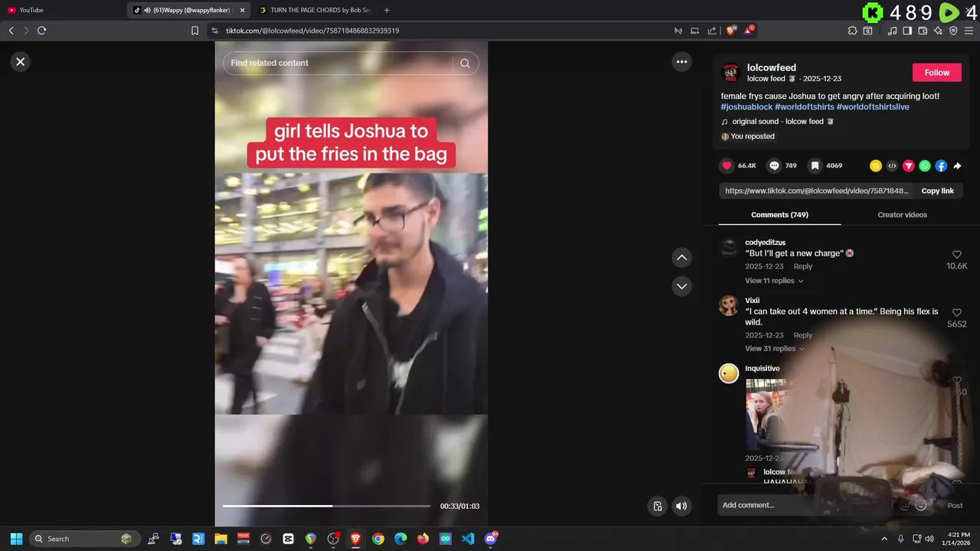Mute the video sound
Viewport: 980px width, 551px height.
(x=681, y=506)
